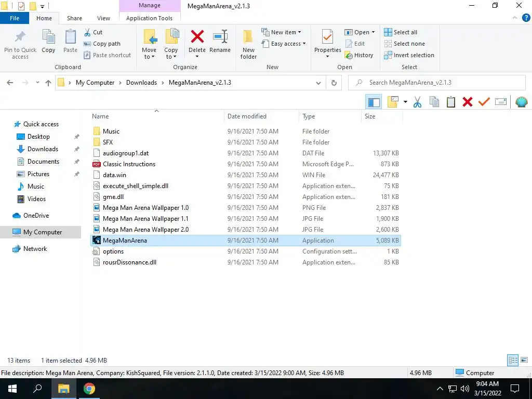Click Copy path in Clipboard group

click(102, 44)
